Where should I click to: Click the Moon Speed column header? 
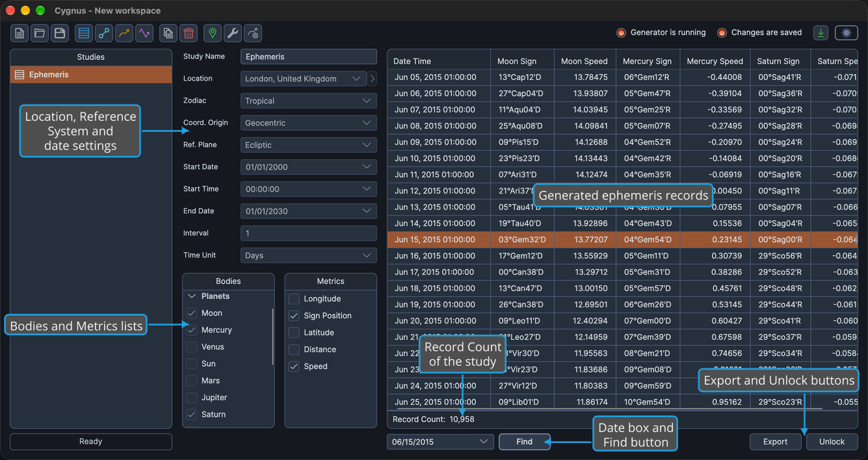pos(586,61)
